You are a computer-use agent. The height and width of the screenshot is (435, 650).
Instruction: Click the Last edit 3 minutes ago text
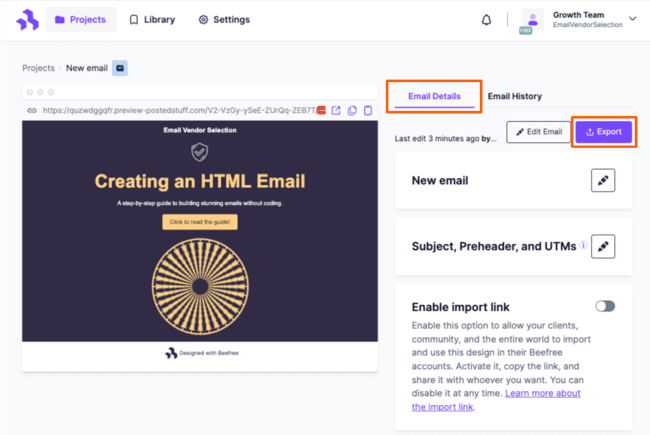(445, 139)
